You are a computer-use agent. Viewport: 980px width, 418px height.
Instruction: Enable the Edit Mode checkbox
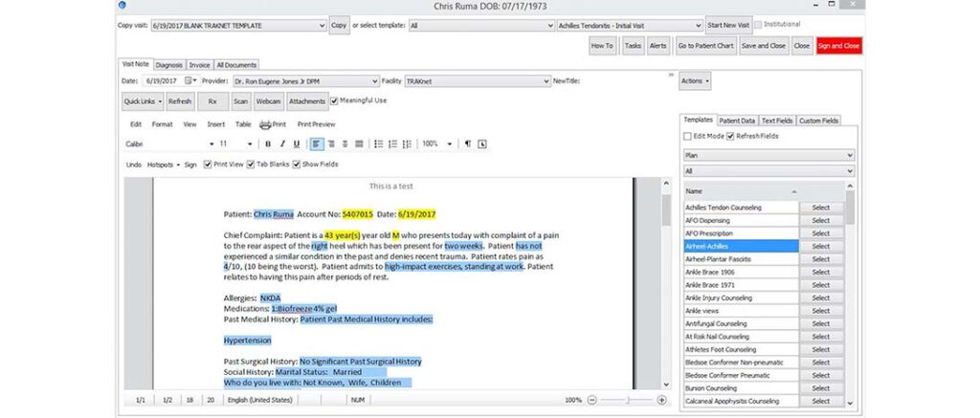[687, 136]
